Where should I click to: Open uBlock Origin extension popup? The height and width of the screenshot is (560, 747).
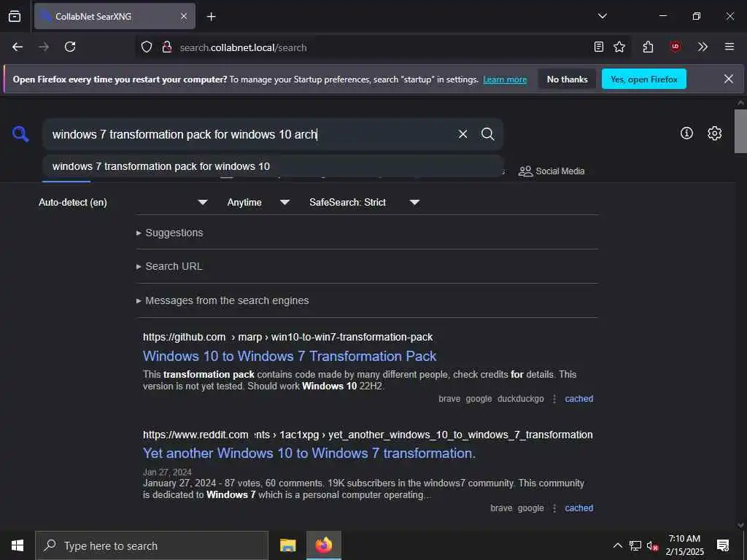675,47
